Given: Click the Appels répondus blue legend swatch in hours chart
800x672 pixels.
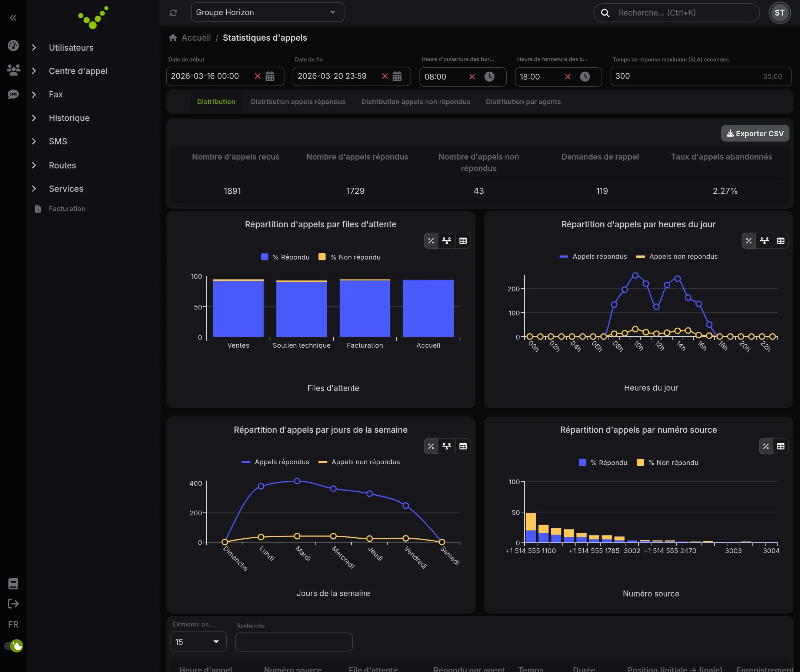Looking at the screenshot, I should [564, 257].
